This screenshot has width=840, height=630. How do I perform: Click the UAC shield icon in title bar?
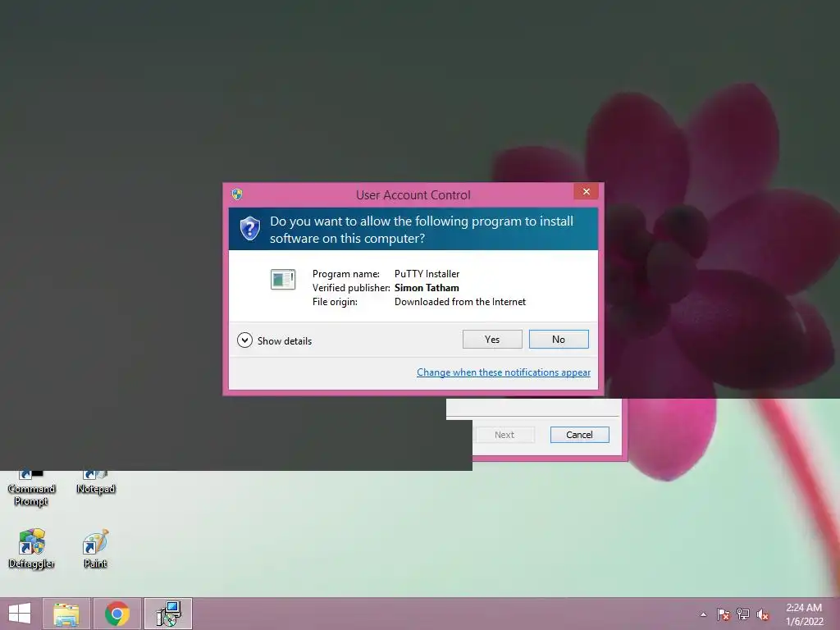237,194
